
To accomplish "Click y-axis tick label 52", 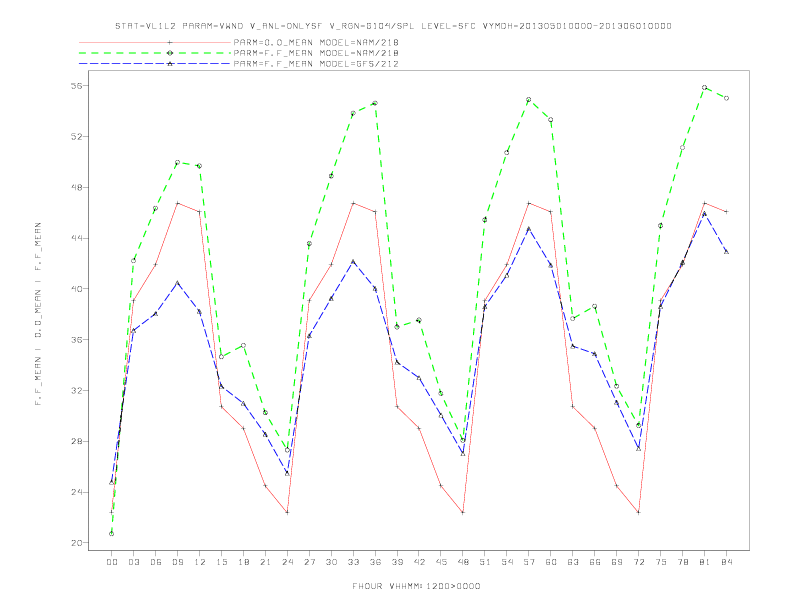I will click(x=77, y=136).
